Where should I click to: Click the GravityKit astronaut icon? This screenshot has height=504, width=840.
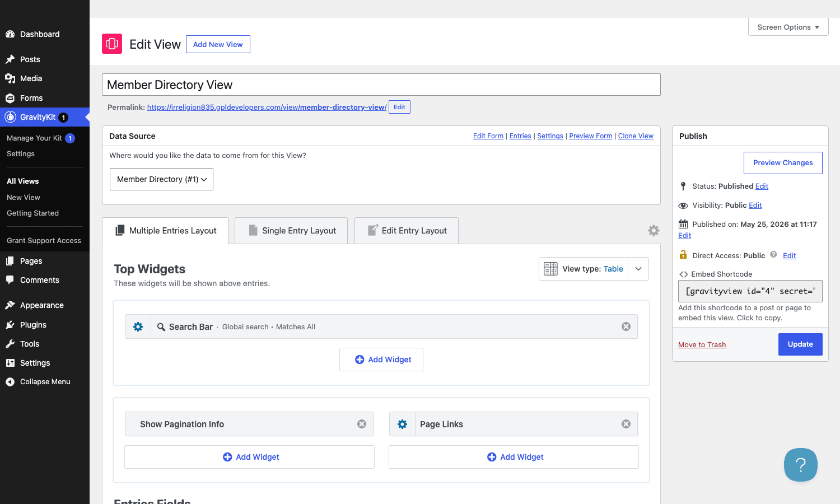click(x=10, y=117)
